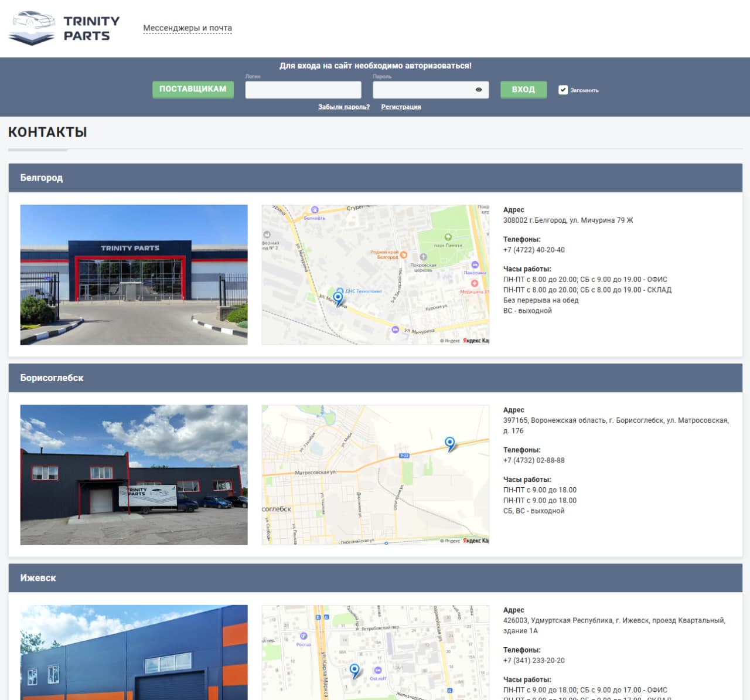Click the Покровская церковь map icon

(x=423, y=257)
